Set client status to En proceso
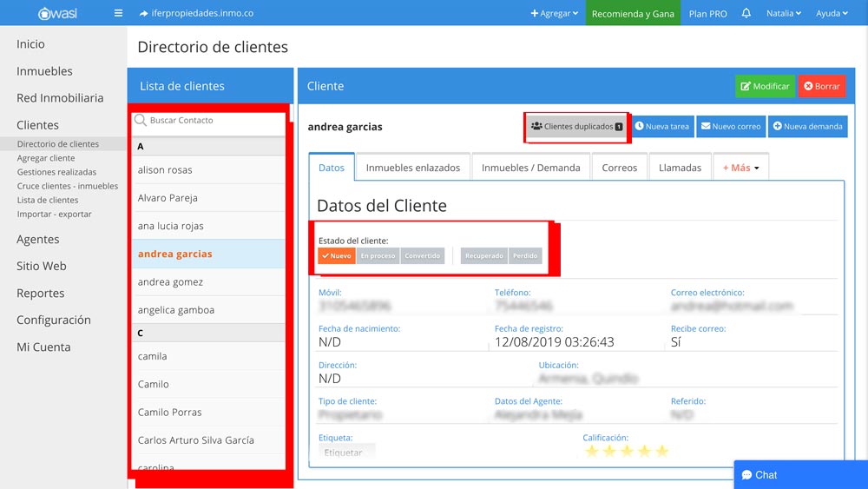 coord(378,256)
